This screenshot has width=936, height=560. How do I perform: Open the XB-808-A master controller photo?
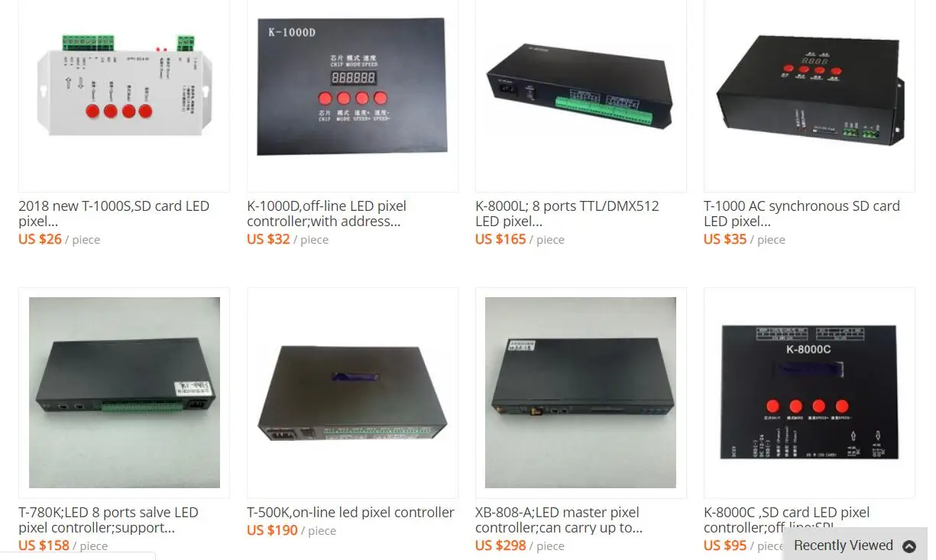(581, 393)
